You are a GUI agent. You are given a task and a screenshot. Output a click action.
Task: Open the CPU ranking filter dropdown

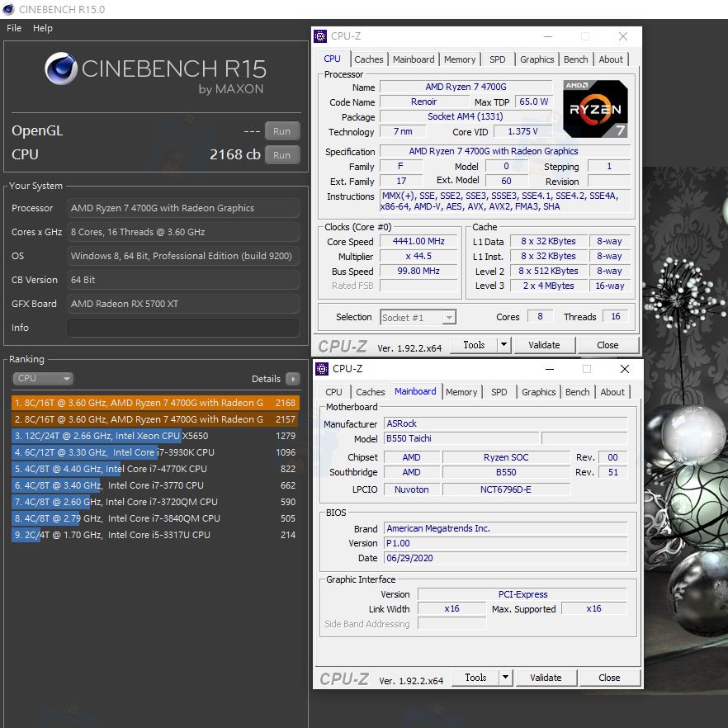43,378
